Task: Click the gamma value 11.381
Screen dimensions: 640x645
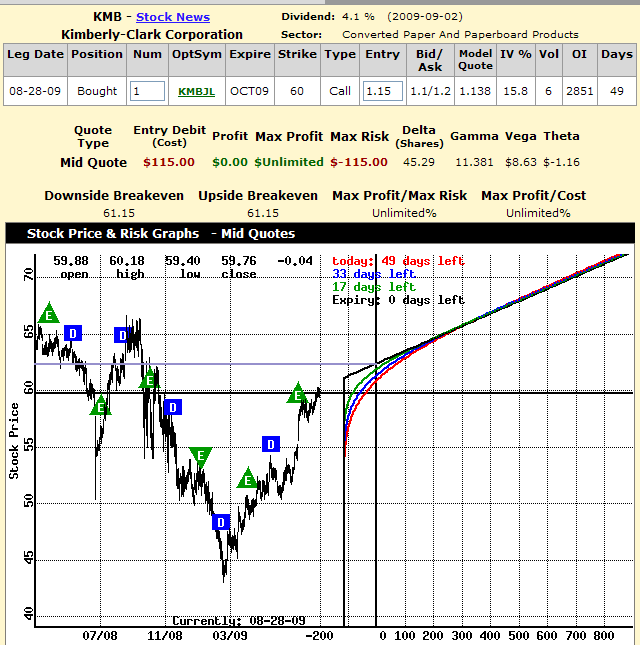Action: pos(474,162)
